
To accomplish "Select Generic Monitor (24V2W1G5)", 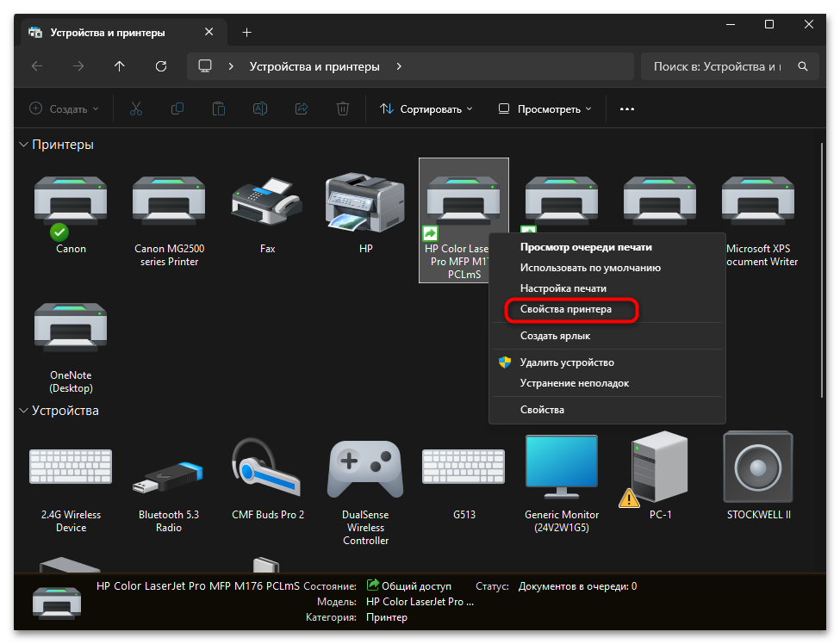I will tap(562, 467).
